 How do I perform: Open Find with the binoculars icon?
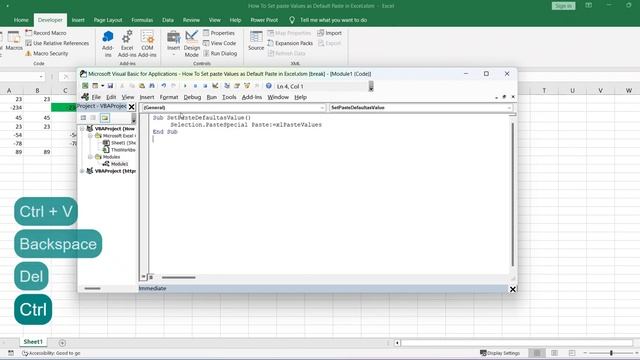click(x=152, y=86)
